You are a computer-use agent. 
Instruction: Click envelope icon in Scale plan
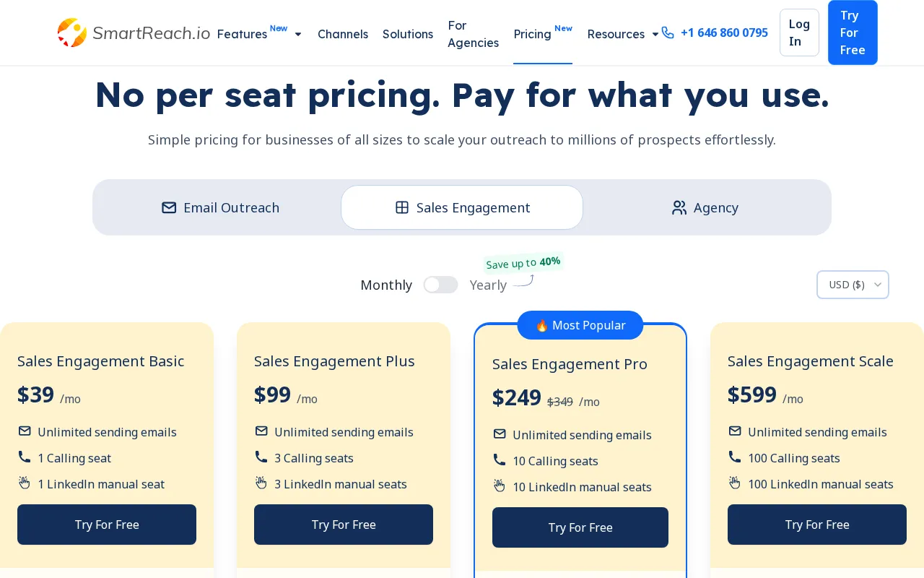click(735, 431)
